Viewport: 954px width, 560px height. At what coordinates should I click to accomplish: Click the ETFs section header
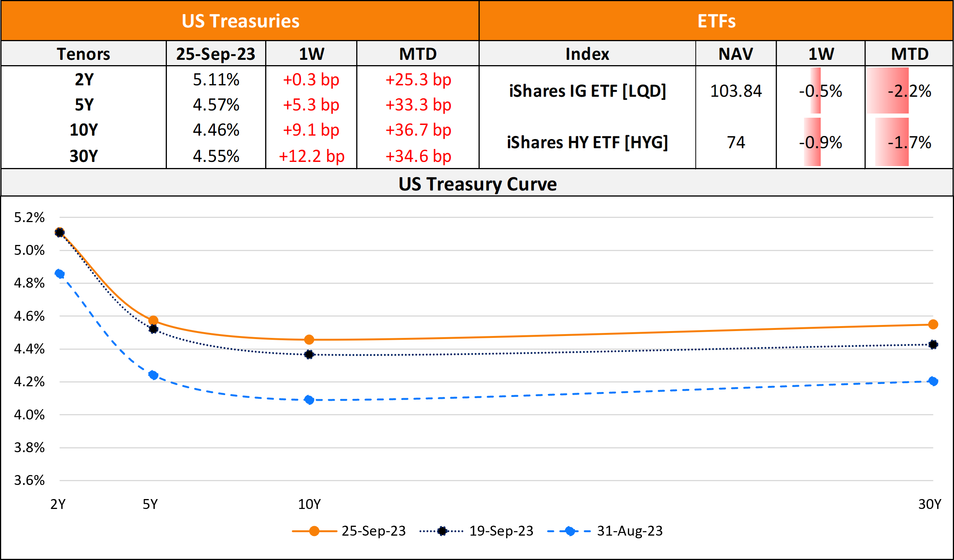tap(716, 21)
